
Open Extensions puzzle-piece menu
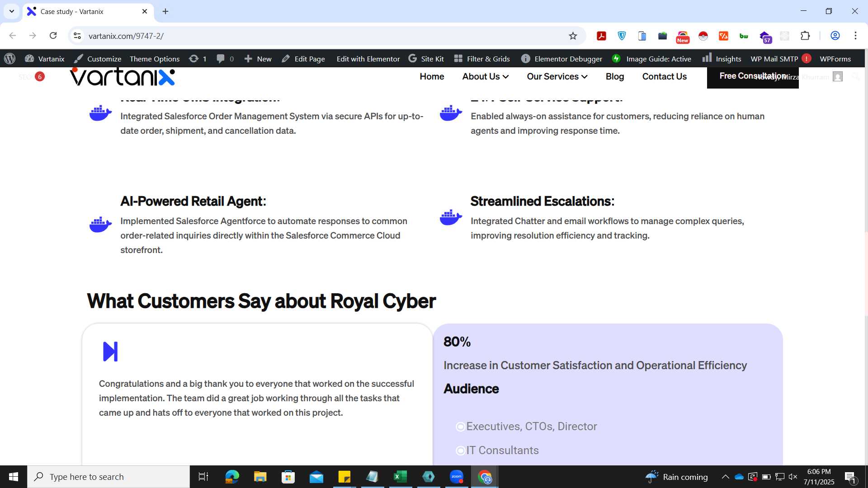click(805, 36)
